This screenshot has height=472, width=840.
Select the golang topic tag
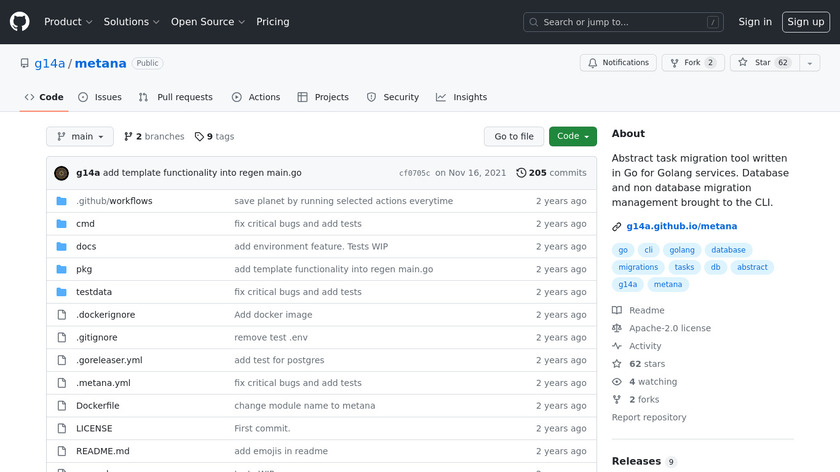click(680, 250)
